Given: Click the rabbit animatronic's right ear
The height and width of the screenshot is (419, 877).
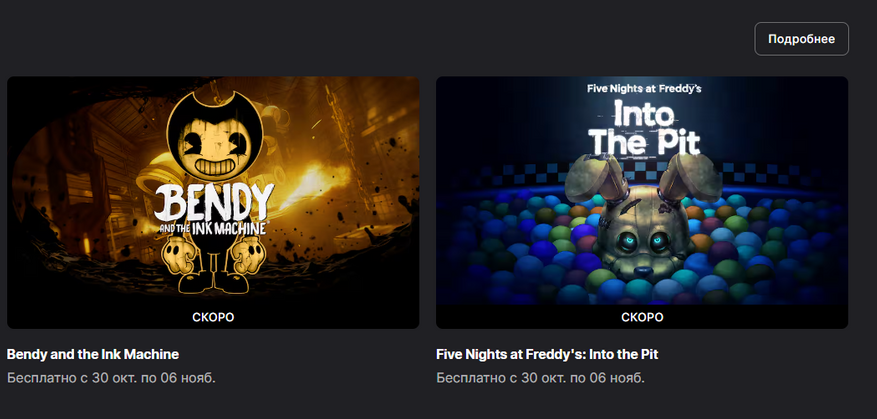Looking at the screenshot, I should pos(691,177).
